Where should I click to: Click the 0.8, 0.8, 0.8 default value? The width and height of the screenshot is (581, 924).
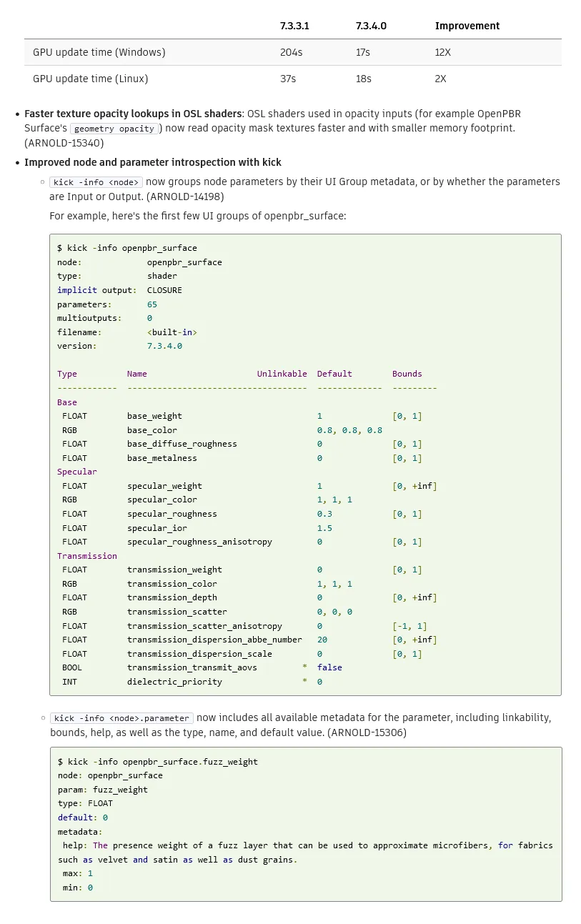(x=349, y=430)
